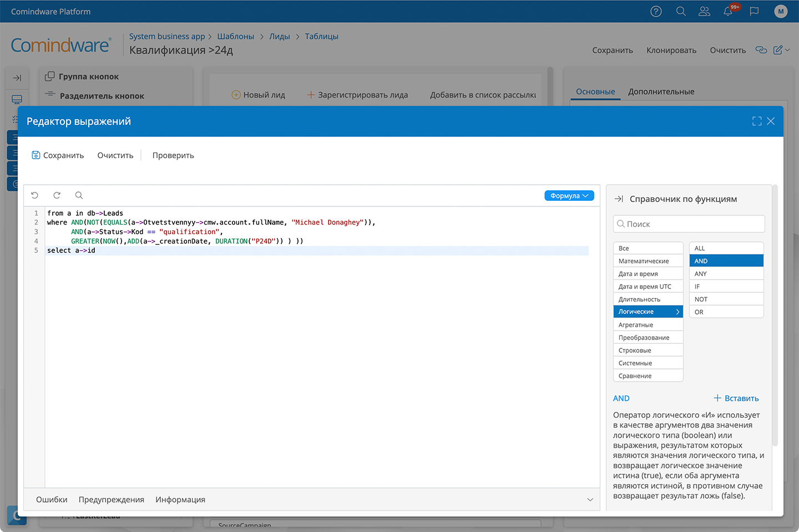Select category Дата и время UTC
The height and width of the screenshot is (532, 799).
pyautogui.click(x=648, y=286)
